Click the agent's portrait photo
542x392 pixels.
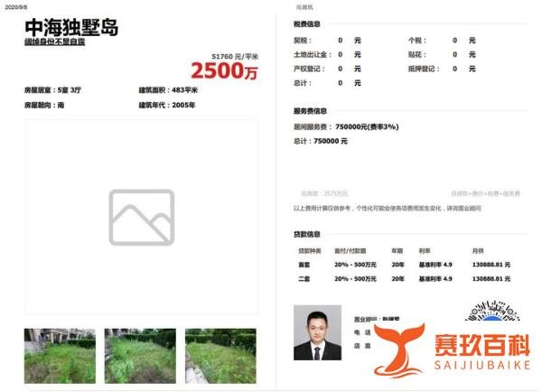(317, 332)
